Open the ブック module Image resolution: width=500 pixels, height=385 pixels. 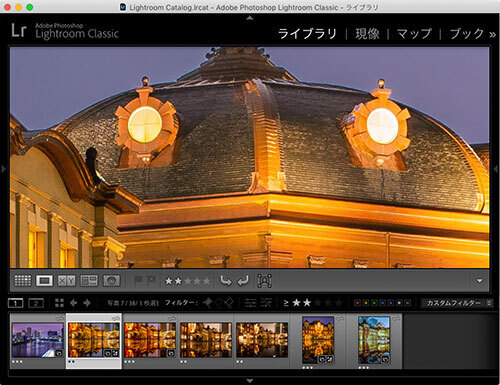tap(466, 34)
